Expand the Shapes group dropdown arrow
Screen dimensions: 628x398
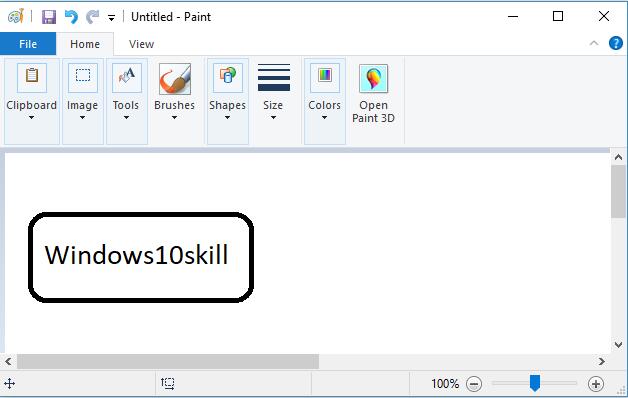click(x=227, y=117)
